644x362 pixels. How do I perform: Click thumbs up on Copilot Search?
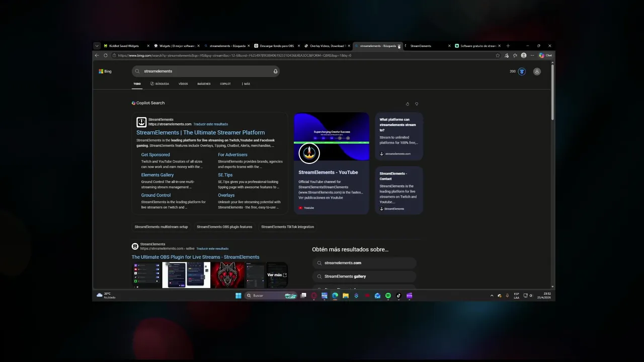(408, 104)
